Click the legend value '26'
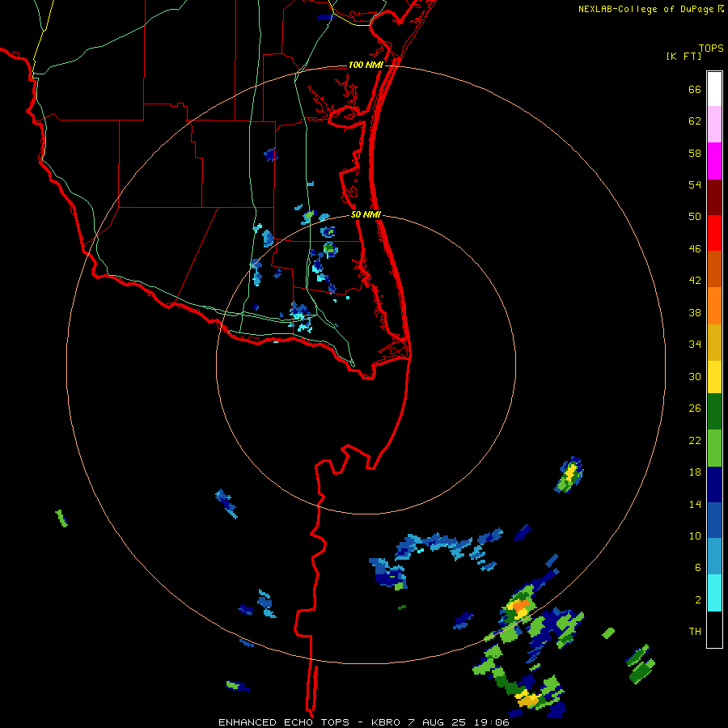 click(x=695, y=408)
